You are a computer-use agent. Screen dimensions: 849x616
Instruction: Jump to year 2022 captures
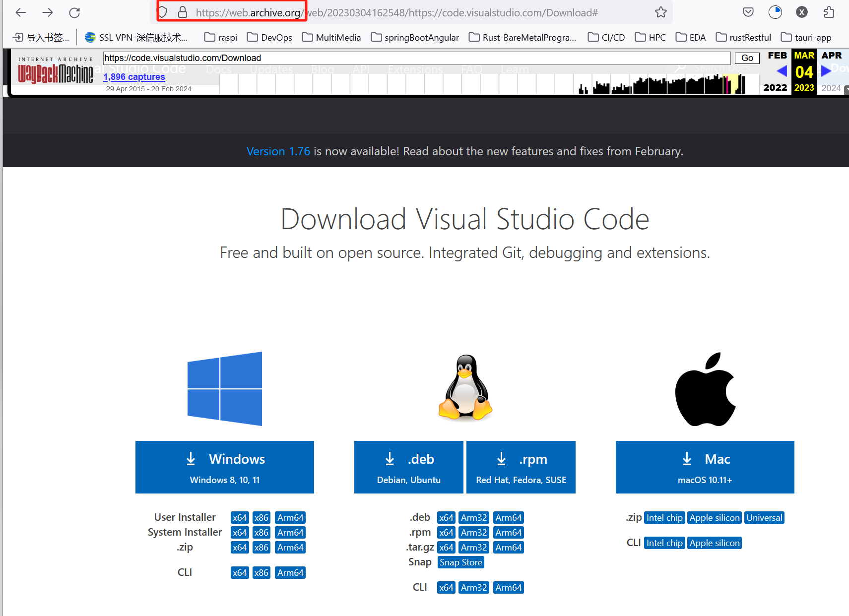[775, 87]
